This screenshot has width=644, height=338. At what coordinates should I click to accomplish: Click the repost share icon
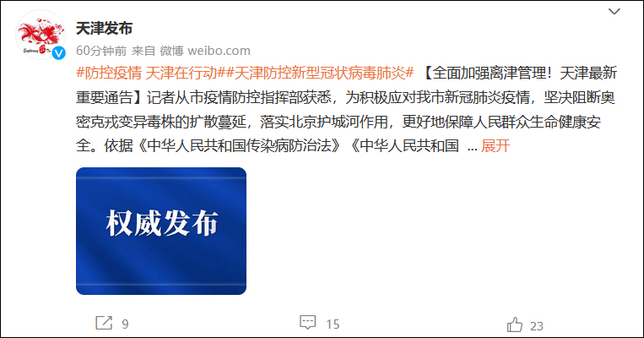pyautogui.click(x=104, y=323)
